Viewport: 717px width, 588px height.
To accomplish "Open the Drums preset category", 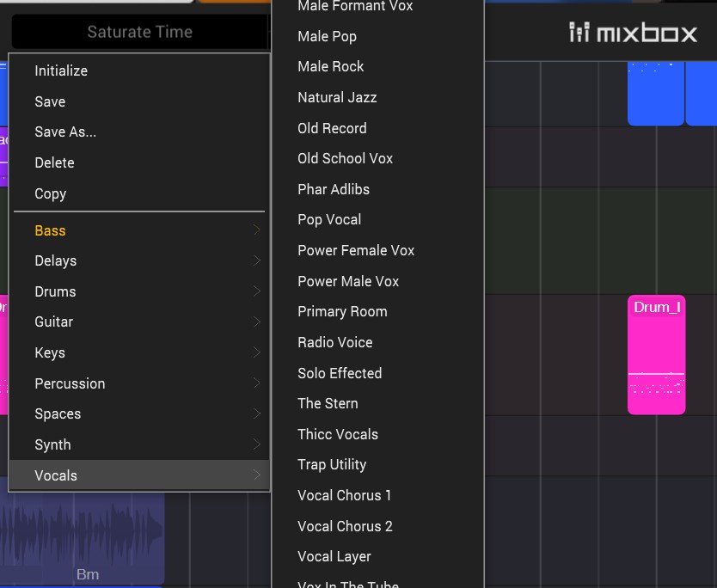I will coord(55,291).
